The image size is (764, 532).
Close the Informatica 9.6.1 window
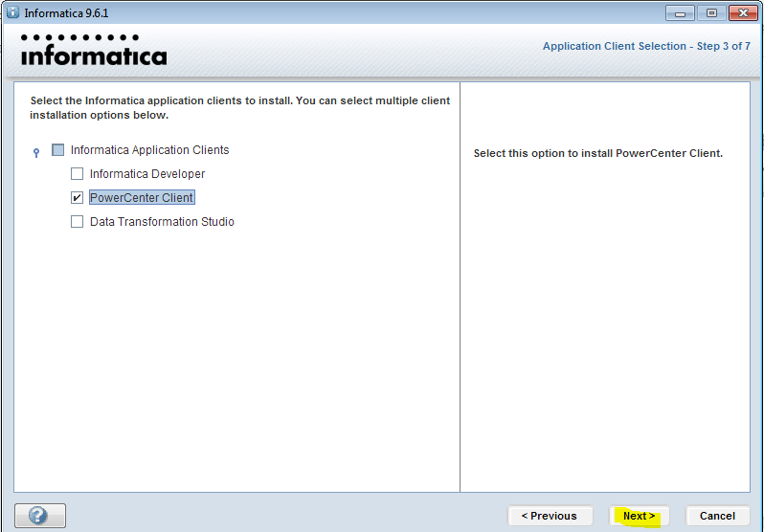click(743, 13)
